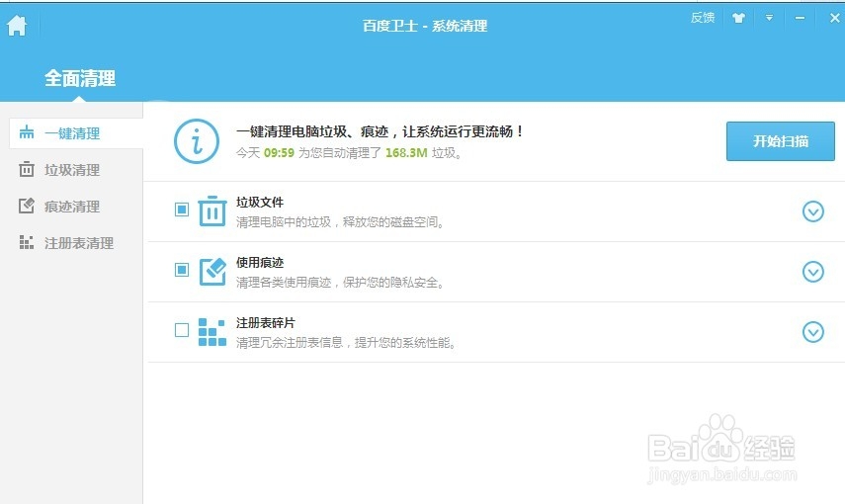Toggle the 垃圾文件 checkbox
Viewport: 845px width, 504px height.
182,210
